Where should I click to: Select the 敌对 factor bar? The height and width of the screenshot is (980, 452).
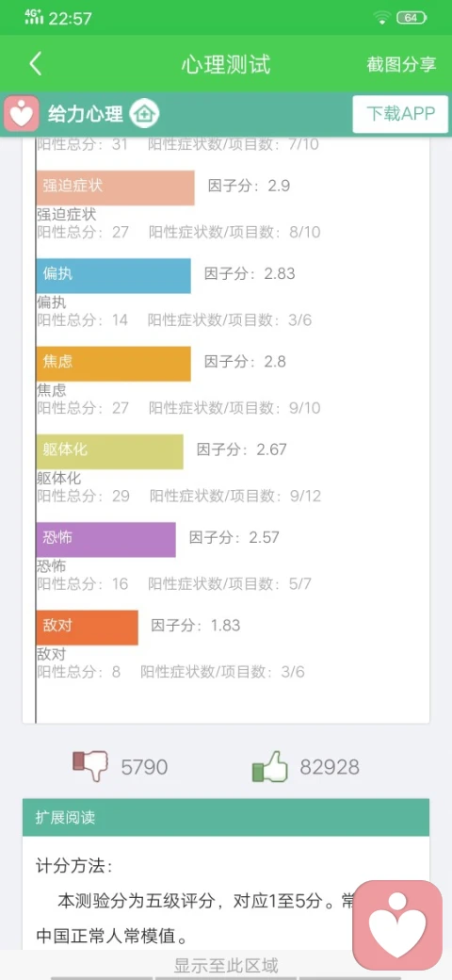click(x=88, y=628)
